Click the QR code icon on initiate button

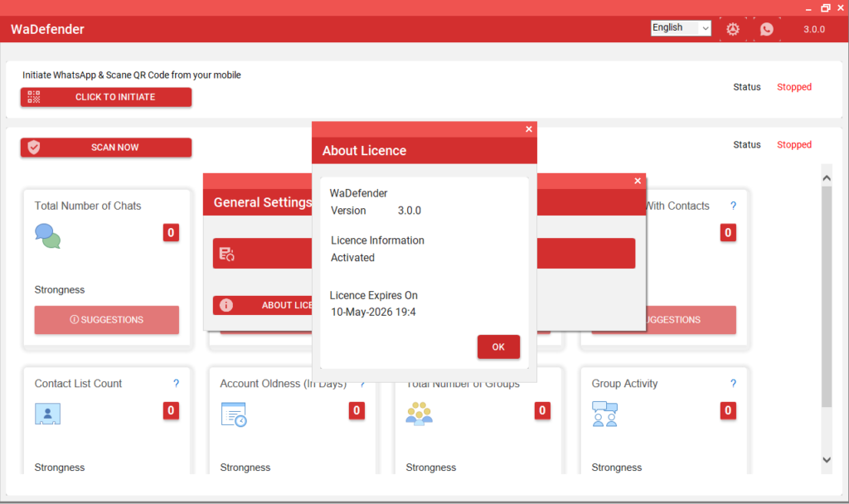pos(33,97)
